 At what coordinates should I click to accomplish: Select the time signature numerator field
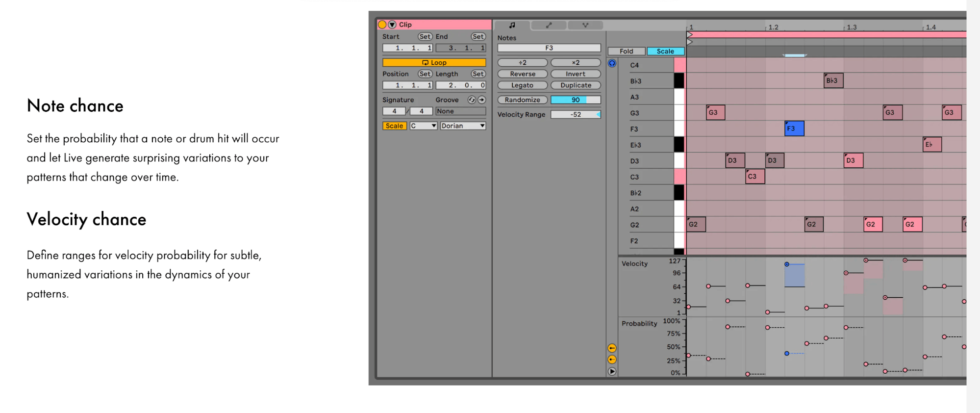tap(394, 111)
